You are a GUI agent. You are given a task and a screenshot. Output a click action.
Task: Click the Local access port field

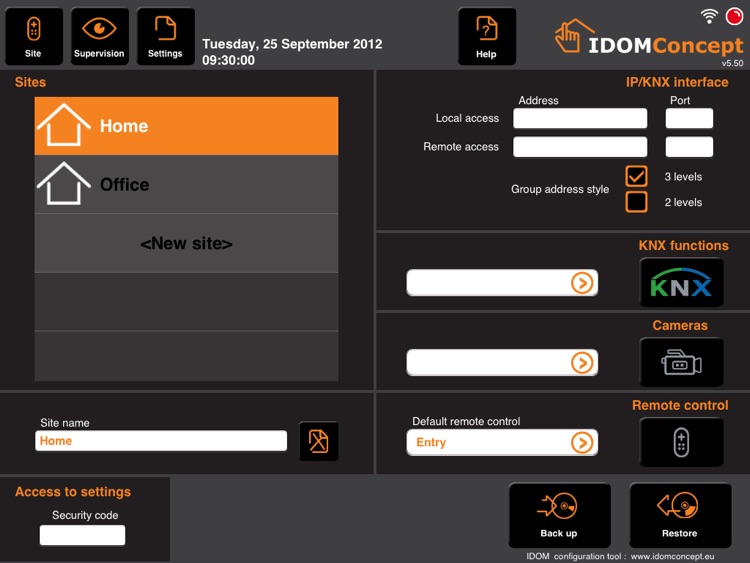[689, 118]
